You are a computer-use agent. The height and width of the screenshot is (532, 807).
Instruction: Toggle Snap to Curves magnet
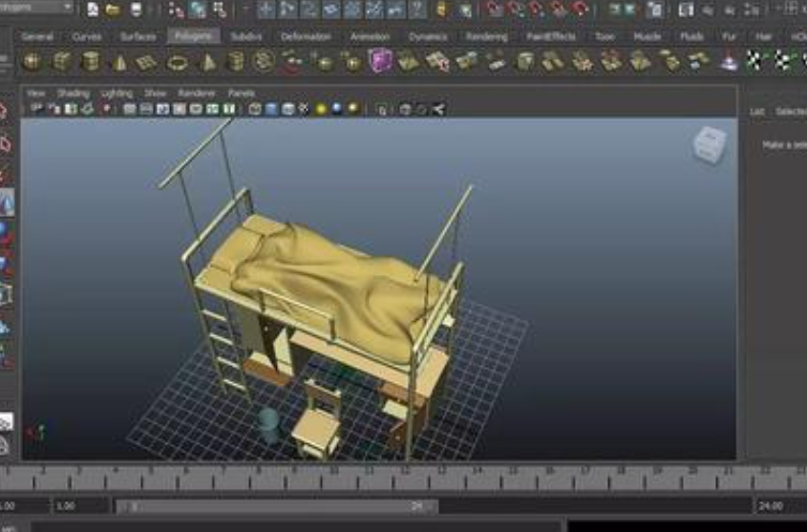coord(515,10)
